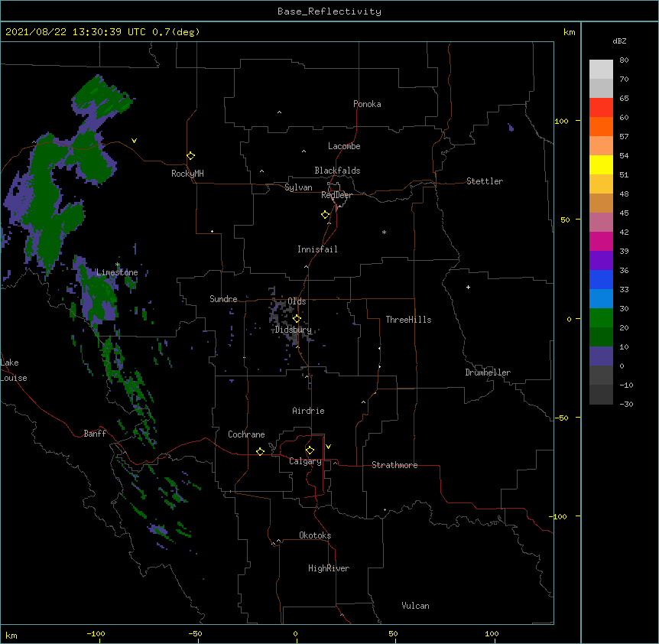
Task: Click the Airdrie city label
Action: pyautogui.click(x=309, y=411)
